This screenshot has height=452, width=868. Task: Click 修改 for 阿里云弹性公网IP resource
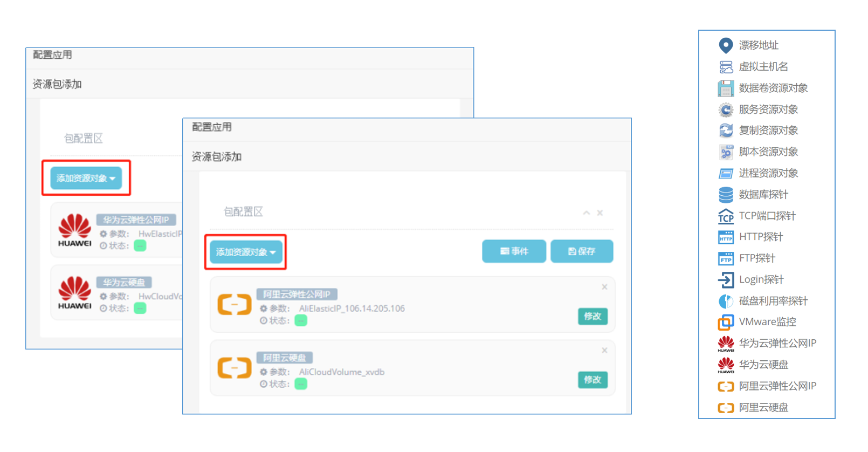(592, 316)
